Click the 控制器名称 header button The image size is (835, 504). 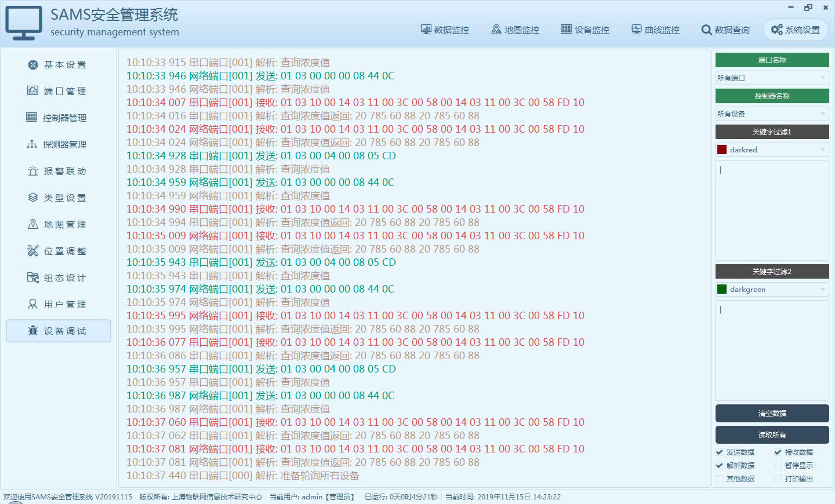(772, 96)
